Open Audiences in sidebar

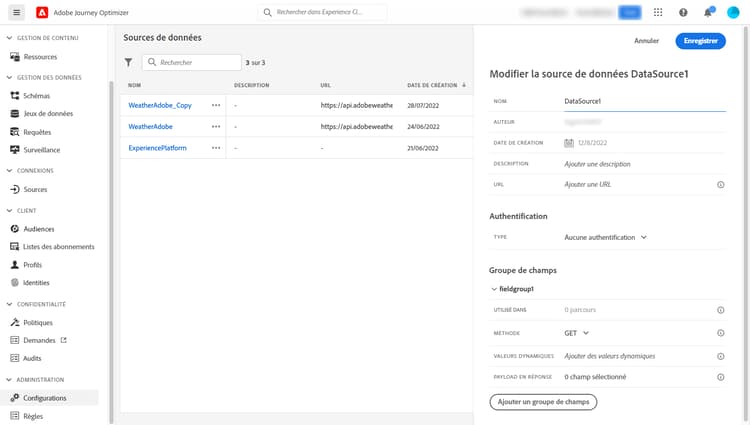tap(39, 229)
